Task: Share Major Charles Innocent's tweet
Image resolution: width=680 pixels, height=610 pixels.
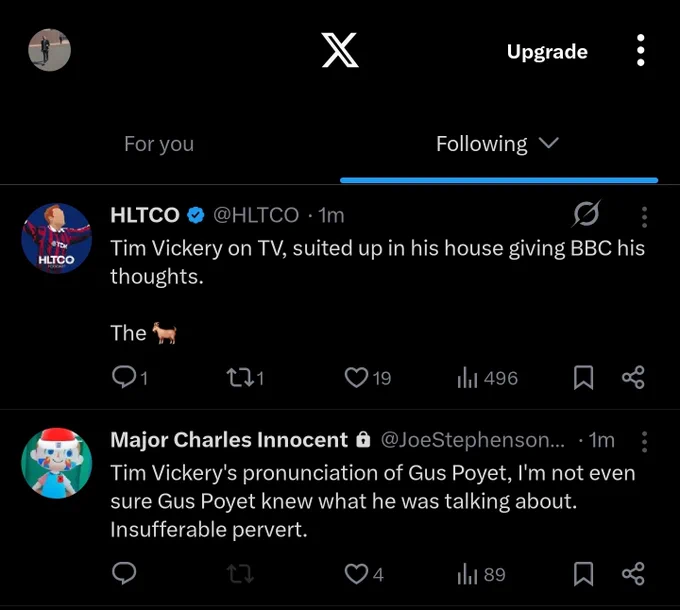Action: [x=633, y=574]
